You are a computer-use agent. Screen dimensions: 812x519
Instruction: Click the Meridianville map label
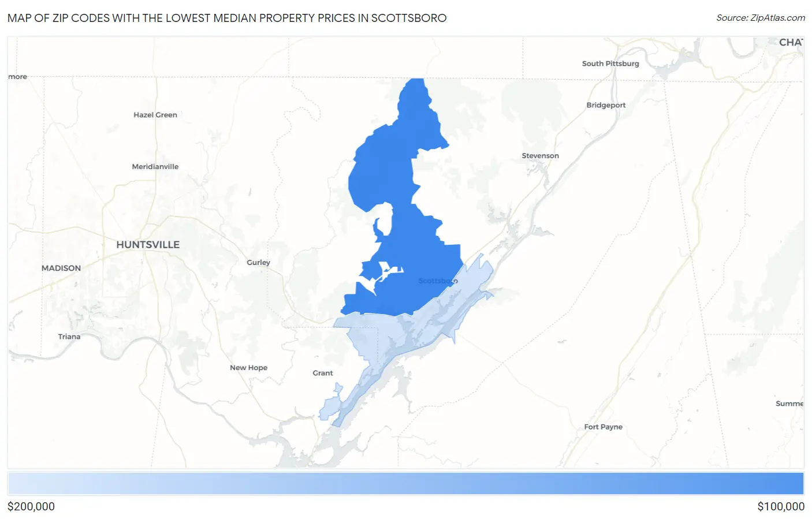pos(155,167)
